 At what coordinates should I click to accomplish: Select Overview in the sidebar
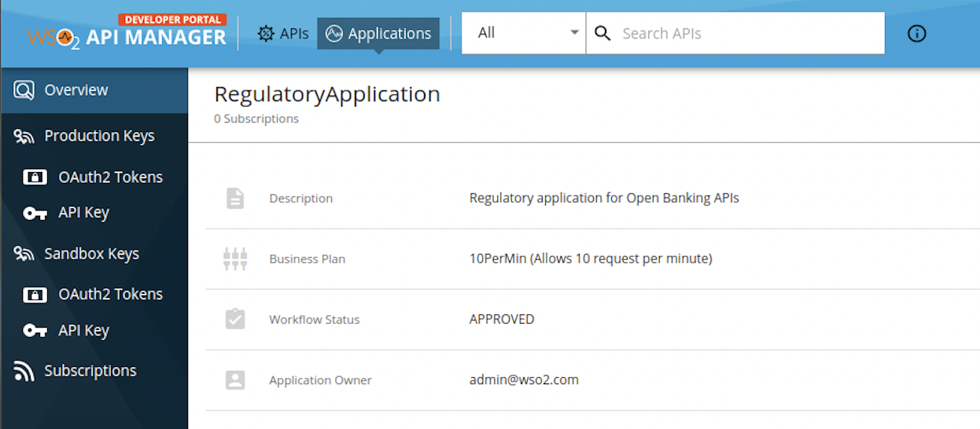(94, 90)
